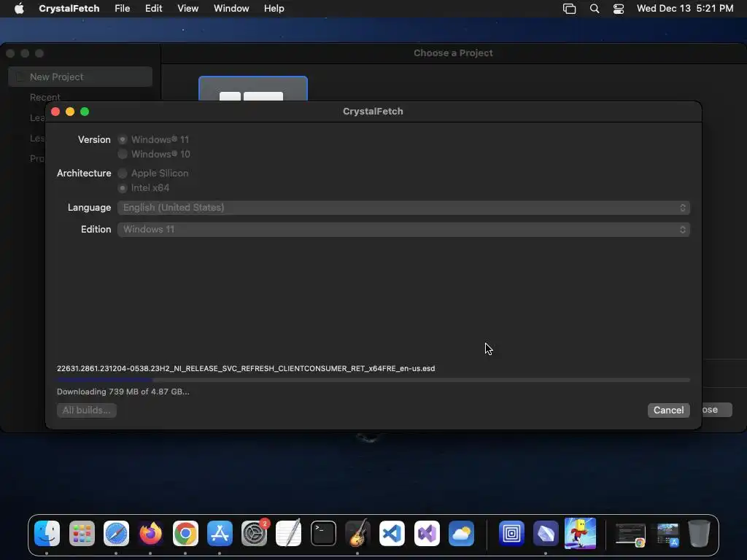Screen dimensions: 747x560
Task: Launch Visual Studio Code from the dock
Action: [392, 533]
